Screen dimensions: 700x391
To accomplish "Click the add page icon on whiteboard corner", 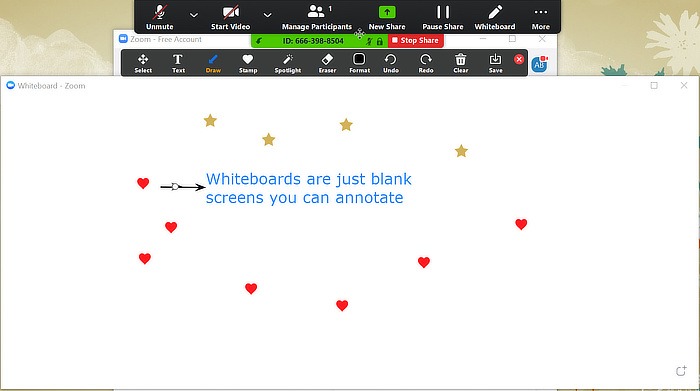I will tap(681, 370).
